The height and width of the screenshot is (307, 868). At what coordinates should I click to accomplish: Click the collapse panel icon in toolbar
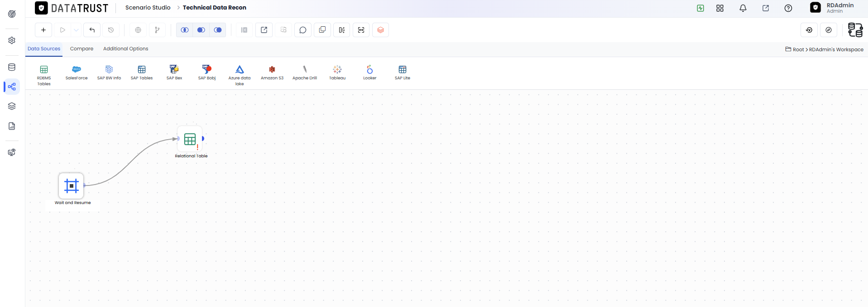tap(244, 30)
